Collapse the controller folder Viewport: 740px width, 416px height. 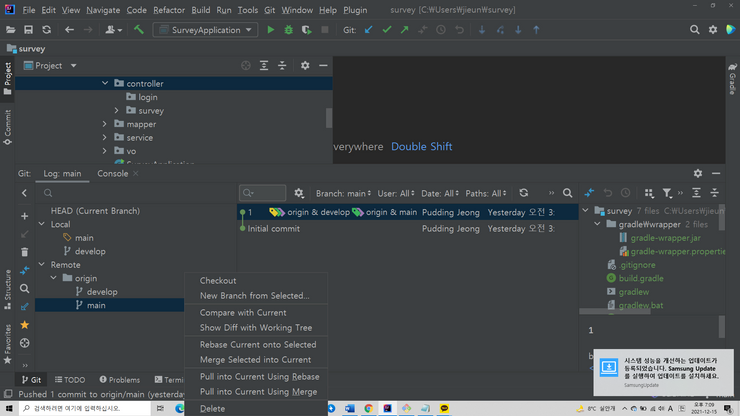tap(105, 83)
